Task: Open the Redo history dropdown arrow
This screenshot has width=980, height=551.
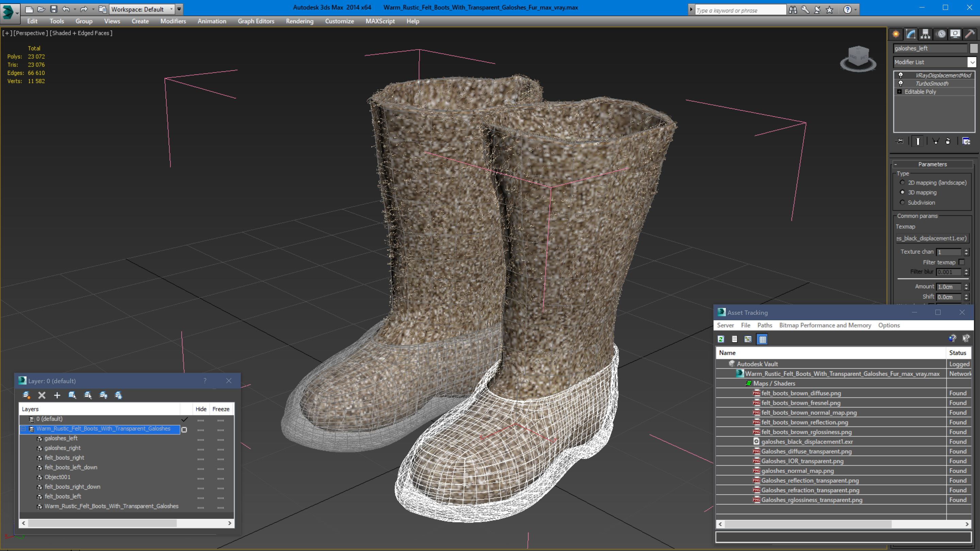Action: [x=93, y=9]
